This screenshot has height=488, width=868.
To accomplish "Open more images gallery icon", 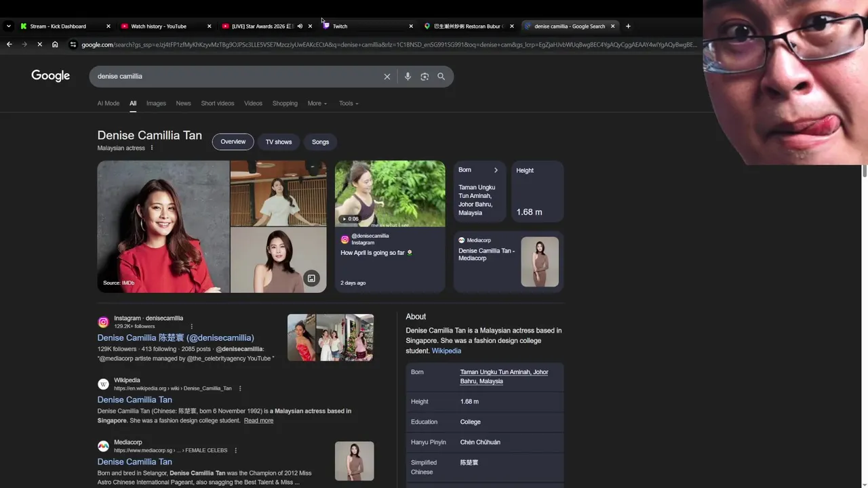I will pyautogui.click(x=311, y=279).
